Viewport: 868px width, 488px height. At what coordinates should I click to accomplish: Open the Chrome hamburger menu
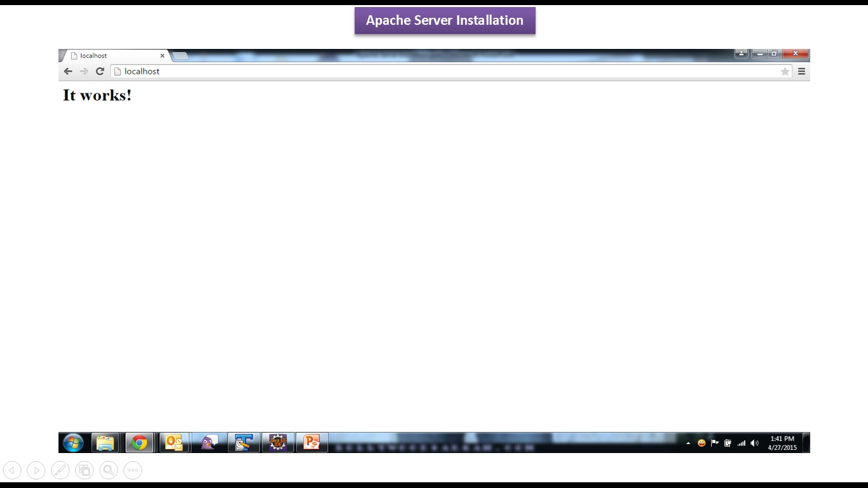click(801, 71)
